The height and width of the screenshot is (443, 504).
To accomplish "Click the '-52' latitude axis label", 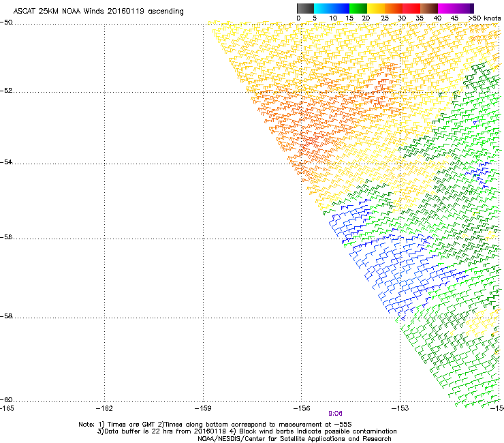I will click(x=6, y=91).
